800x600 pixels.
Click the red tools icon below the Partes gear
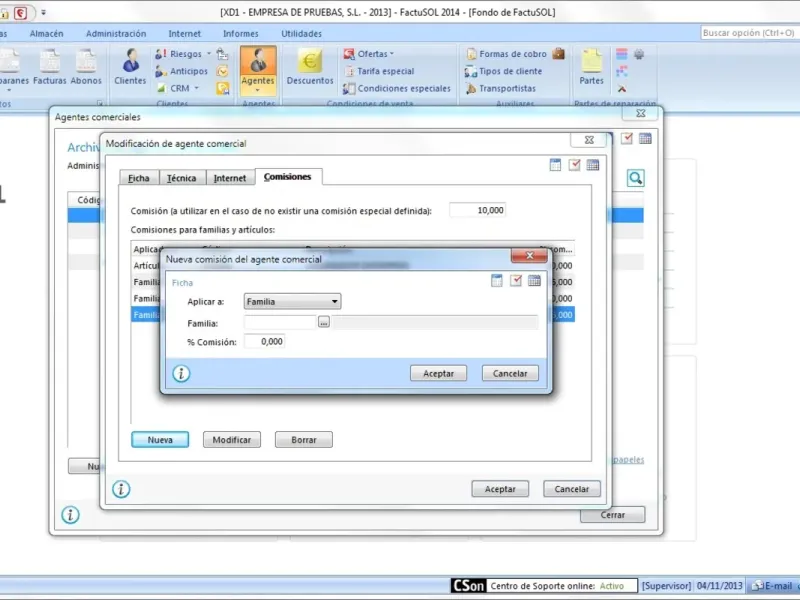[x=621, y=89]
